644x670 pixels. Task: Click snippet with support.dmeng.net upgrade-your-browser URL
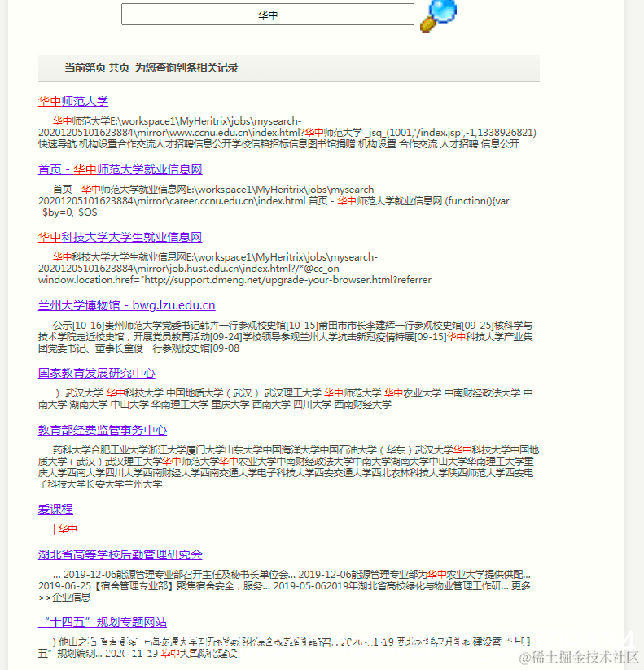pyautogui.click(x=234, y=280)
